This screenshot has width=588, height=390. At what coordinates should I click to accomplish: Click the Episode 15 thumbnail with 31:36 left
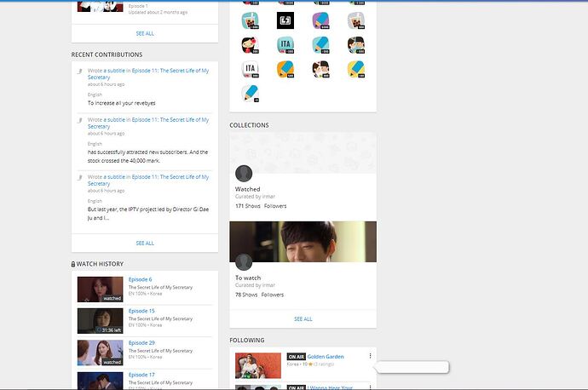click(x=100, y=320)
